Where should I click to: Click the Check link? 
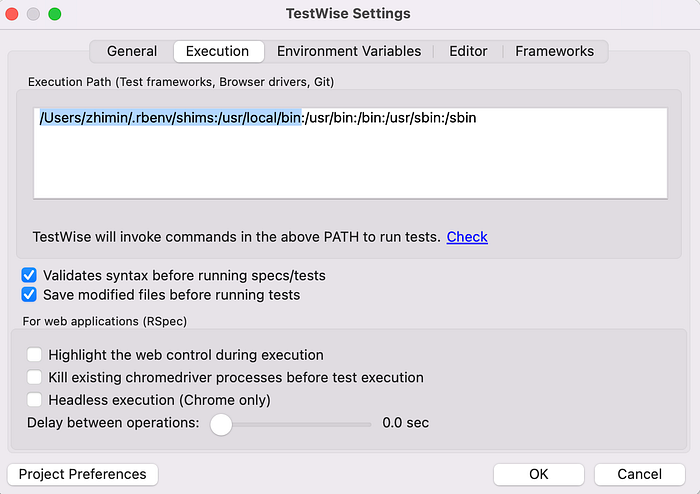pos(467,237)
